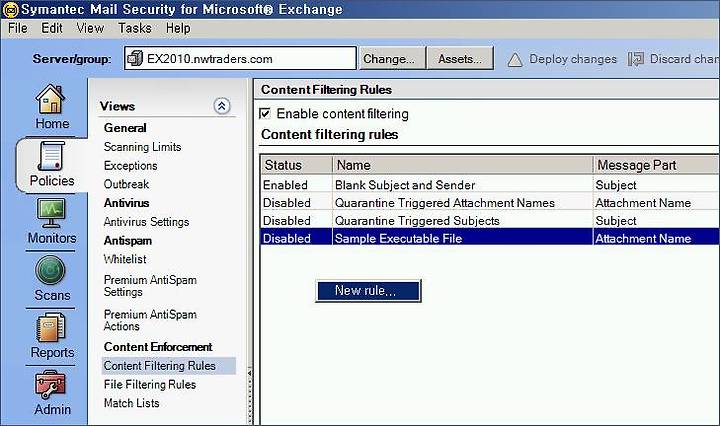
Task: Select Content Filtering Rules view
Action: tap(169, 365)
